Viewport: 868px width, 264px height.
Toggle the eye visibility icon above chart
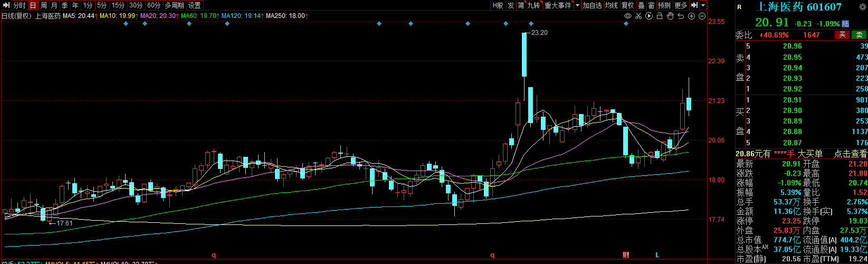pos(627,16)
